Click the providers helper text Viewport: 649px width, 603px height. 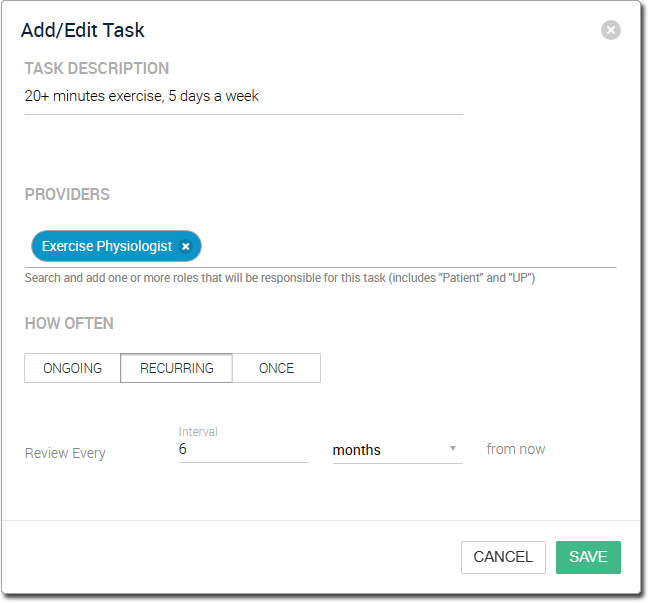tap(280, 278)
